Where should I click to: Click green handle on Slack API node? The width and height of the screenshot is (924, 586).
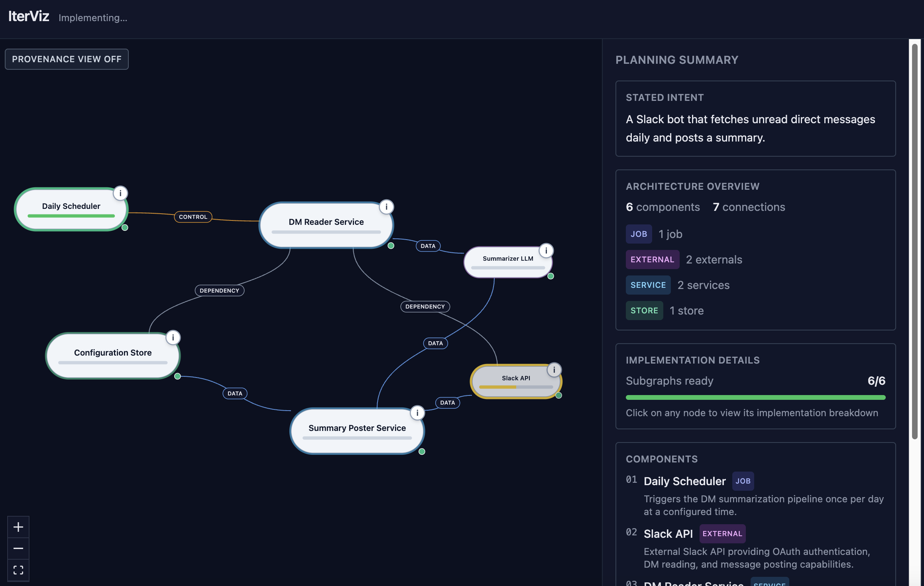[558, 395]
